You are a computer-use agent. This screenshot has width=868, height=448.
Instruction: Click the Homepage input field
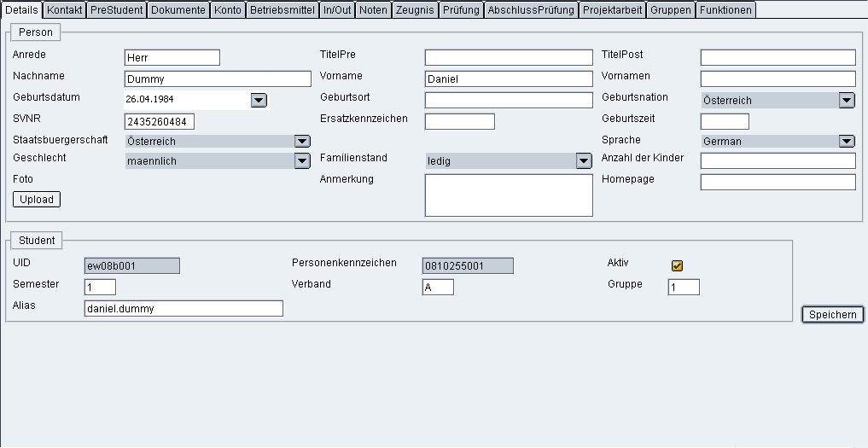778,183
